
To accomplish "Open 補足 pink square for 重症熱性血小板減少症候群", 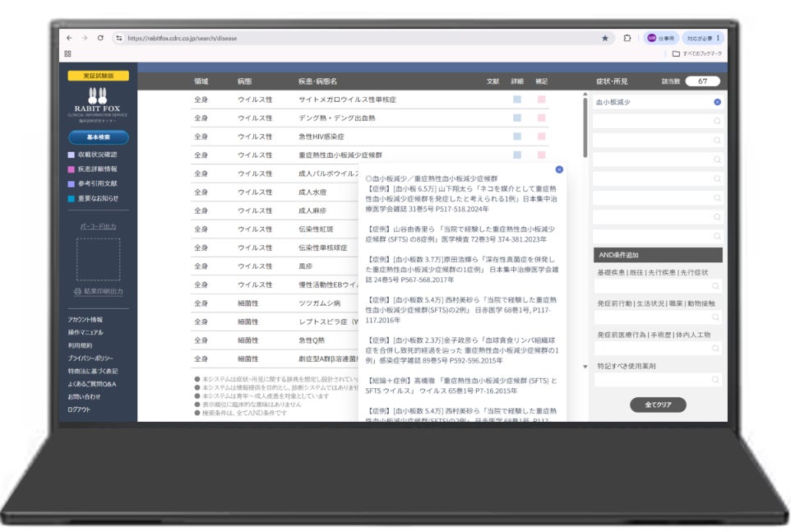I will pyautogui.click(x=541, y=155).
